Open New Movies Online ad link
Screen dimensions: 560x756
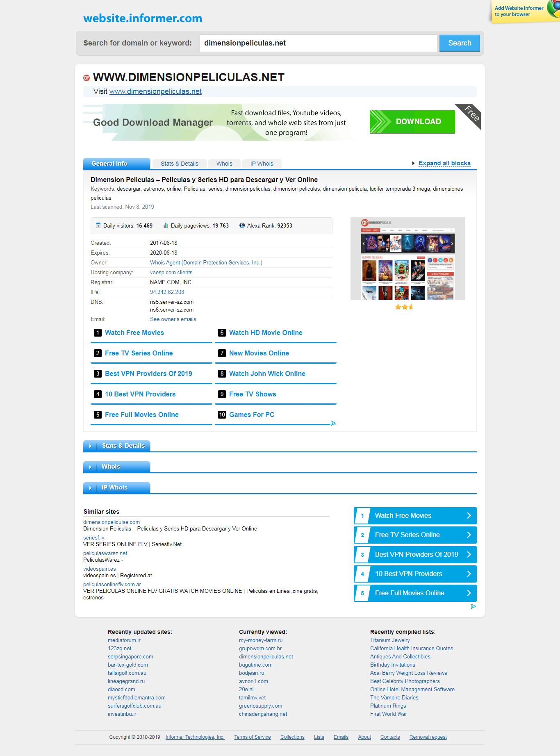259,353
